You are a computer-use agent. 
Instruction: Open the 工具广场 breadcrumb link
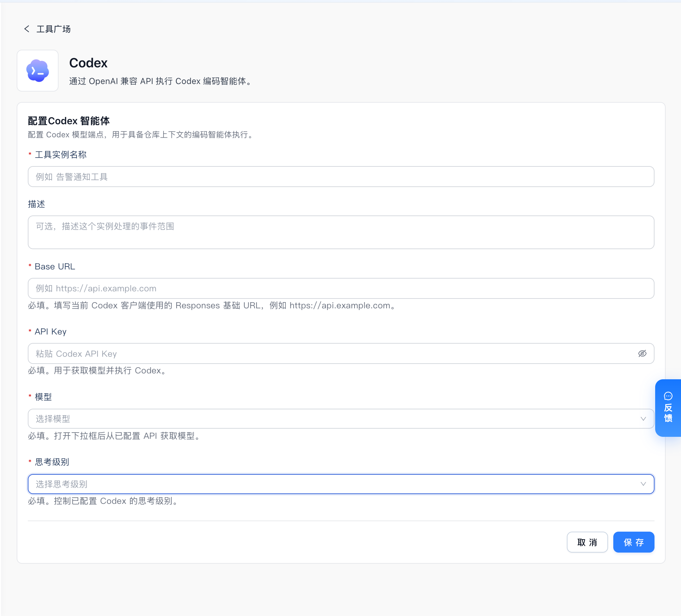pyautogui.click(x=53, y=29)
